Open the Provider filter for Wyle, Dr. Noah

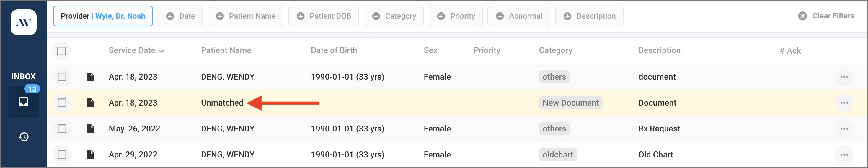coord(103,16)
